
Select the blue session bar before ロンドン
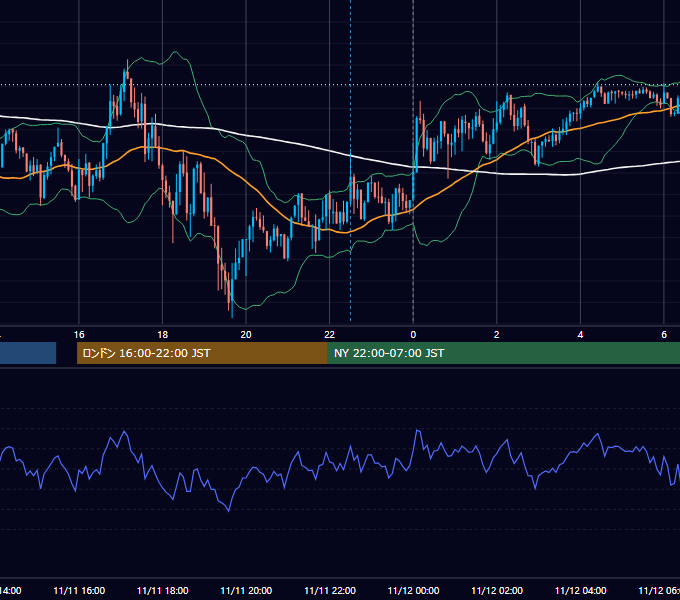(x=28, y=353)
